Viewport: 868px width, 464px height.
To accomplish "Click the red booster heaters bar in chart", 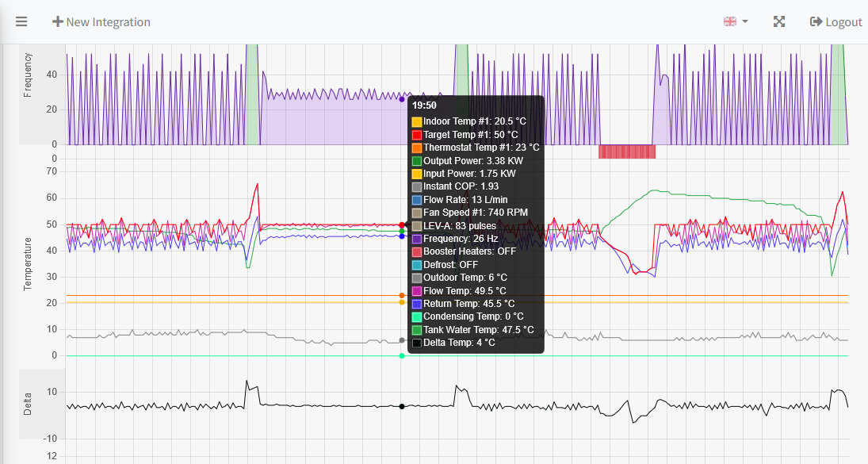I will click(626, 151).
